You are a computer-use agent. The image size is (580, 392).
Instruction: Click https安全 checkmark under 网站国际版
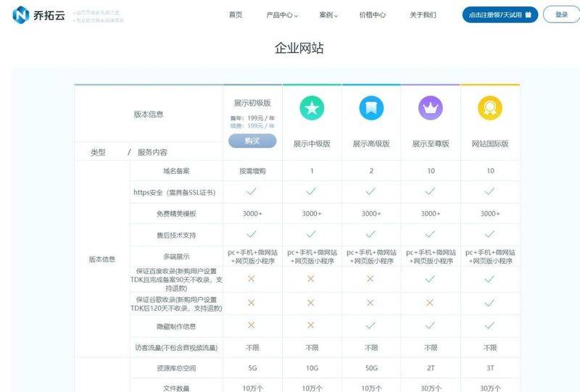click(489, 191)
